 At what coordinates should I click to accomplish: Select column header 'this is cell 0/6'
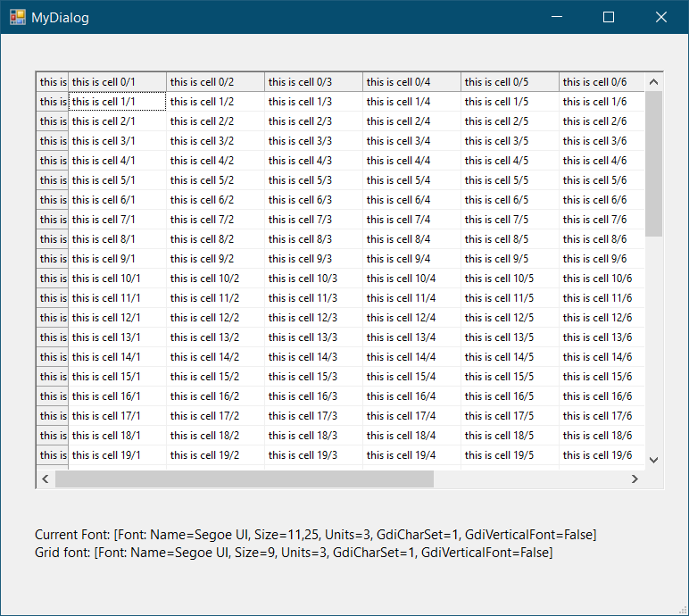pyautogui.click(x=602, y=82)
